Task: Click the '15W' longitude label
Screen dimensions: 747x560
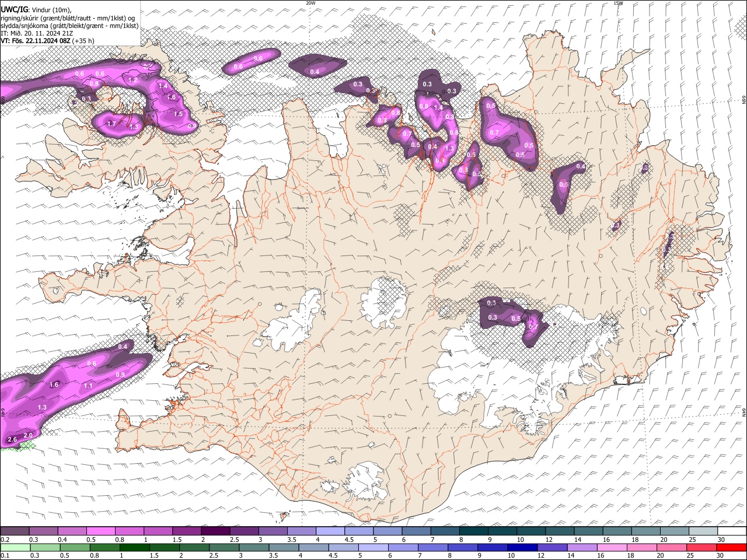Action: [x=618, y=3]
